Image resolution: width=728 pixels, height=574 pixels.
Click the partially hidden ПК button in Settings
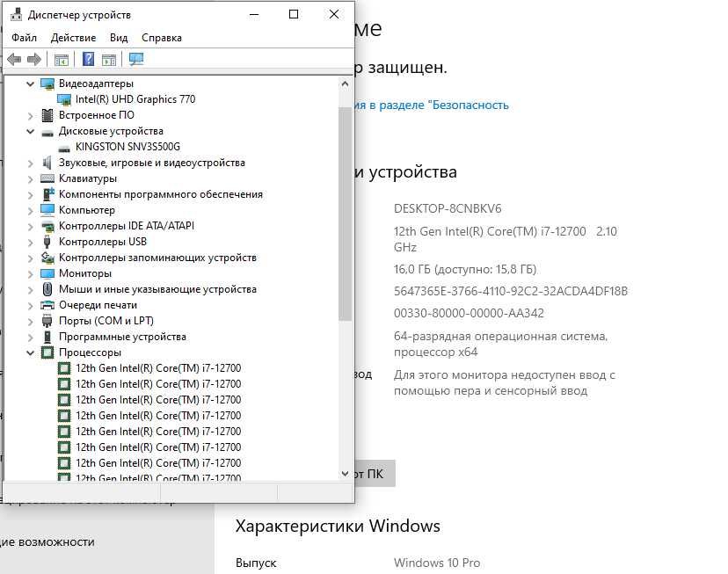click(x=375, y=473)
